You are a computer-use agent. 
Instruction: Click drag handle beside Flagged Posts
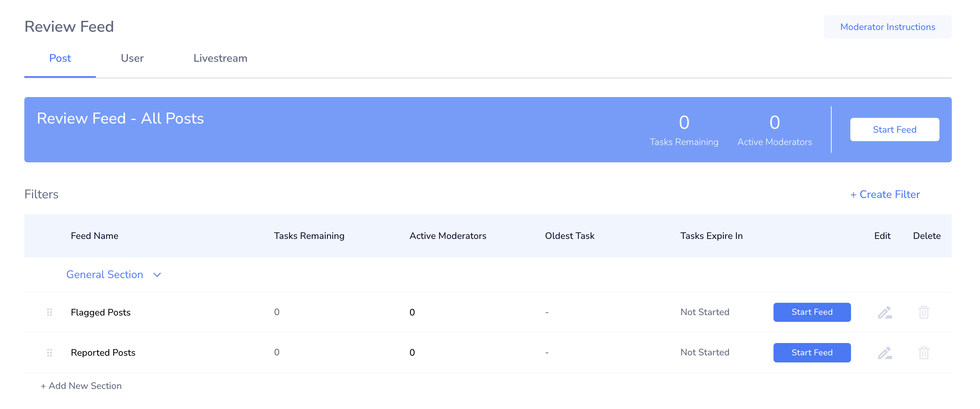(x=49, y=312)
